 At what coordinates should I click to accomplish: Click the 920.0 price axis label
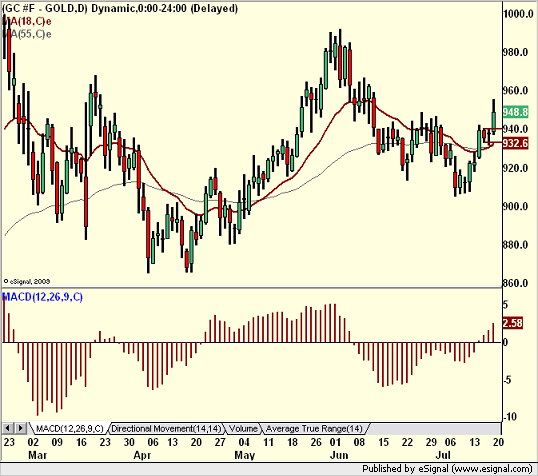[x=515, y=168]
